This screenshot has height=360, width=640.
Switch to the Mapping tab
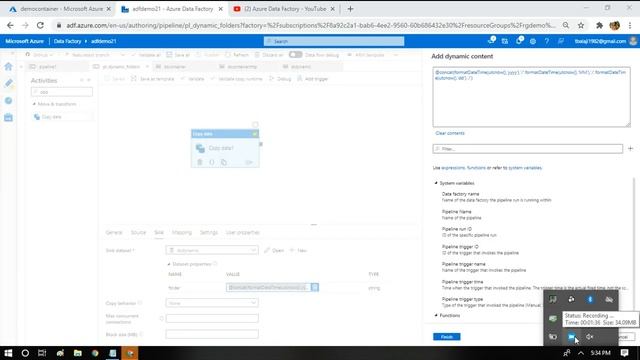tap(182, 232)
